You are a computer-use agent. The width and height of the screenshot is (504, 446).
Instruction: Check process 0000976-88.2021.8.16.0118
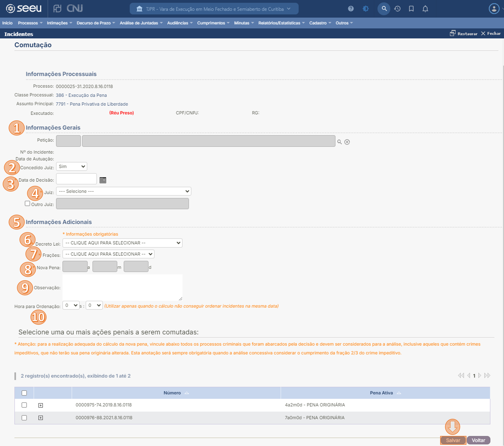pos(24,418)
